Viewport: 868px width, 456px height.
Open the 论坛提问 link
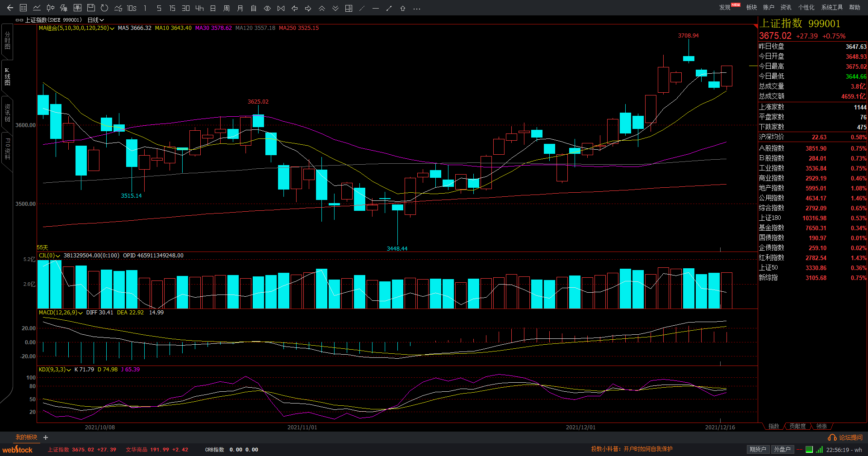845,437
